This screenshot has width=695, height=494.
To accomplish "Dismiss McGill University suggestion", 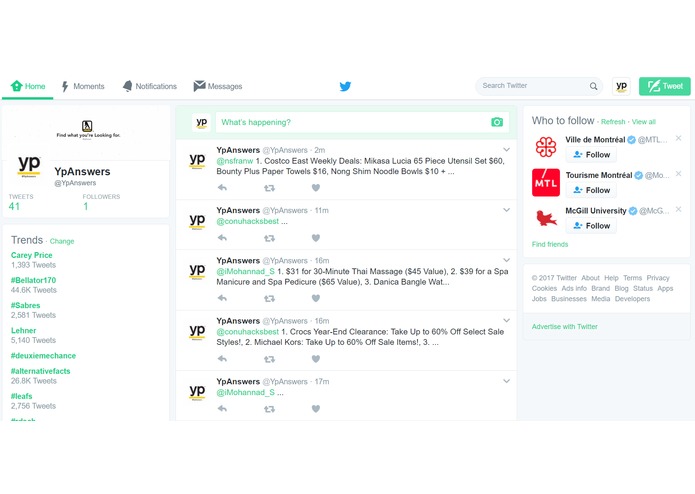I will [x=678, y=209].
